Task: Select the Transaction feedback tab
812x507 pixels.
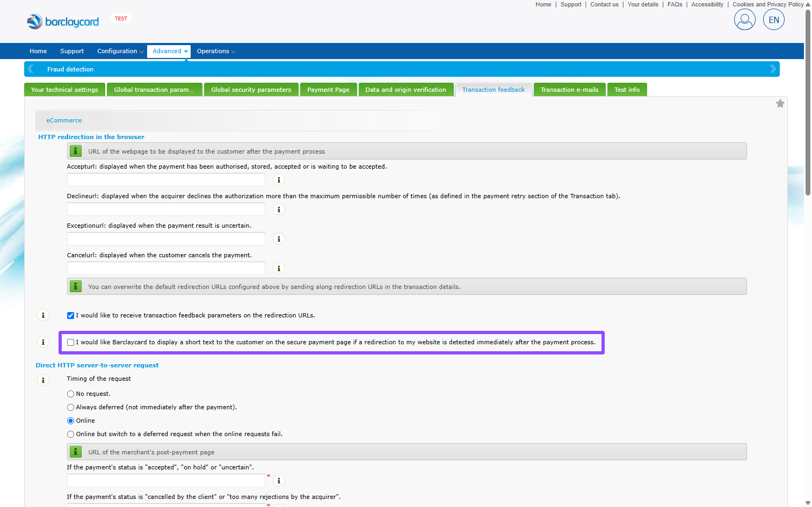Action: 494,90
